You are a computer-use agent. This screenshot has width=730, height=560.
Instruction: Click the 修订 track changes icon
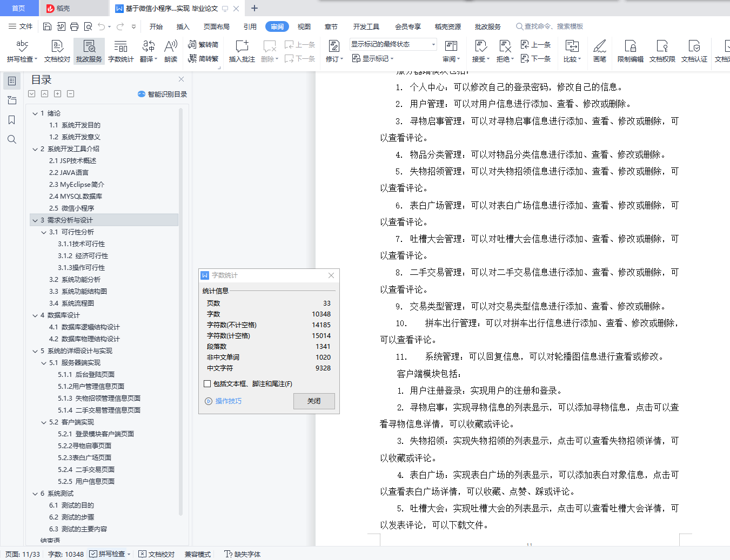(334, 46)
